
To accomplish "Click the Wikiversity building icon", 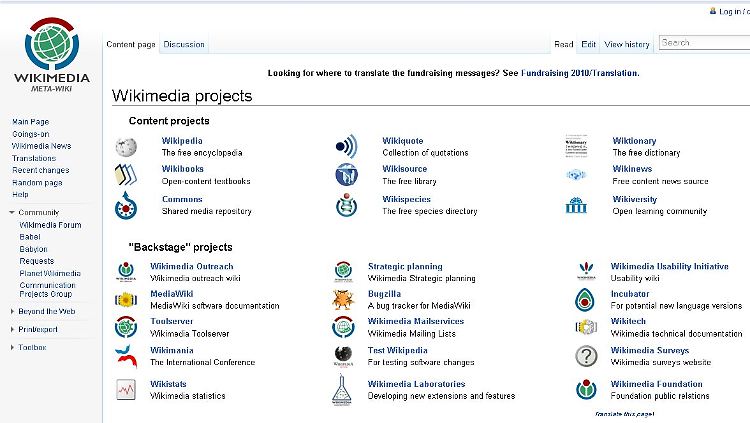I will pos(577,206).
